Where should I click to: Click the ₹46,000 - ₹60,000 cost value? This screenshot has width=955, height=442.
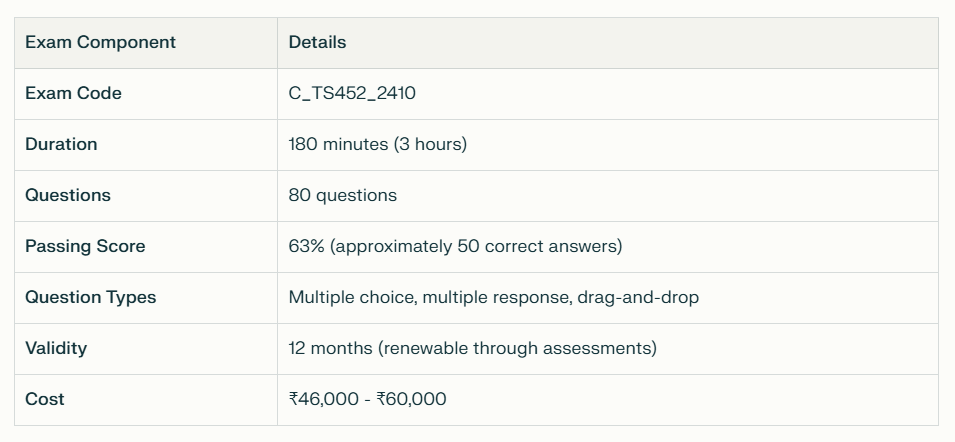(x=367, y=399)
